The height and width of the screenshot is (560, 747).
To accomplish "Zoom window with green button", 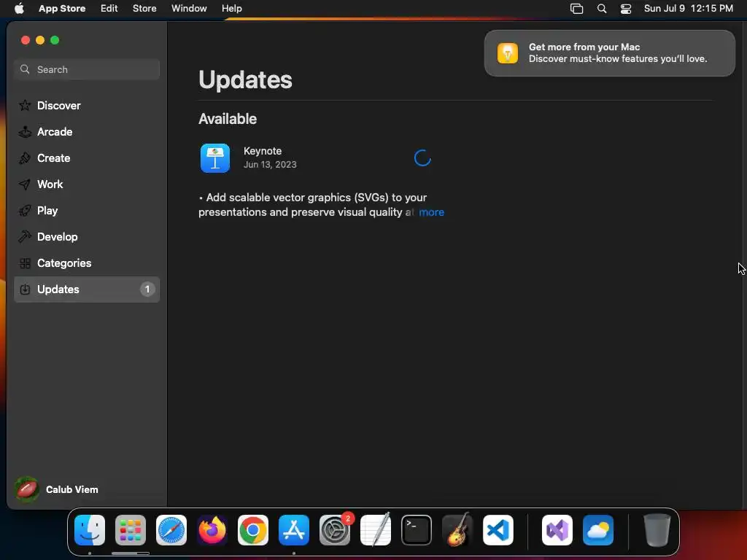I will tap(55, 40).
